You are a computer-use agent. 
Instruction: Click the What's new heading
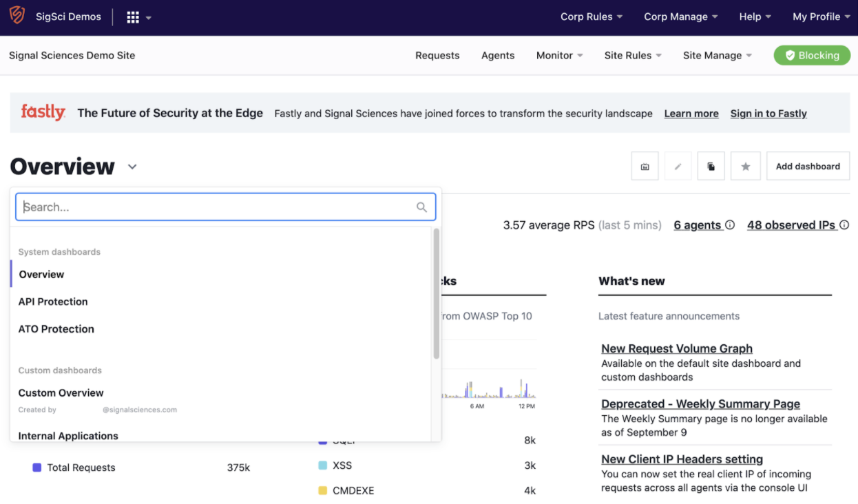pyautogui.click(x=631, y=281)
